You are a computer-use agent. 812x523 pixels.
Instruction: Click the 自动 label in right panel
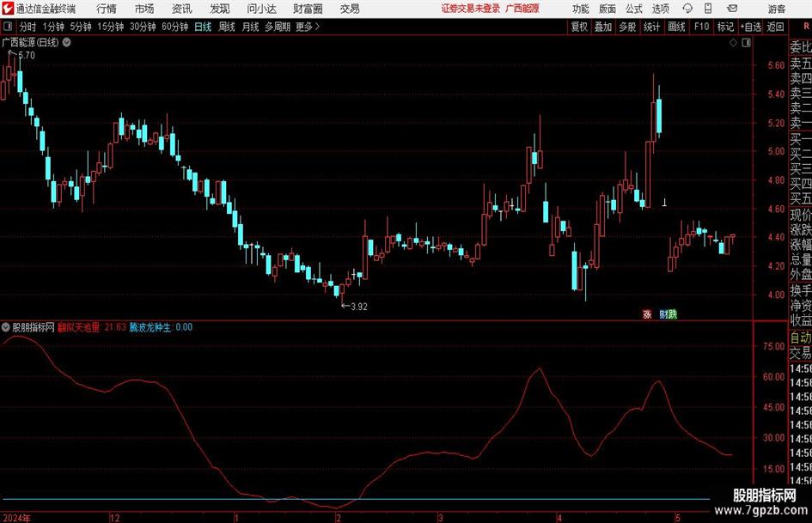coord(801,338)
